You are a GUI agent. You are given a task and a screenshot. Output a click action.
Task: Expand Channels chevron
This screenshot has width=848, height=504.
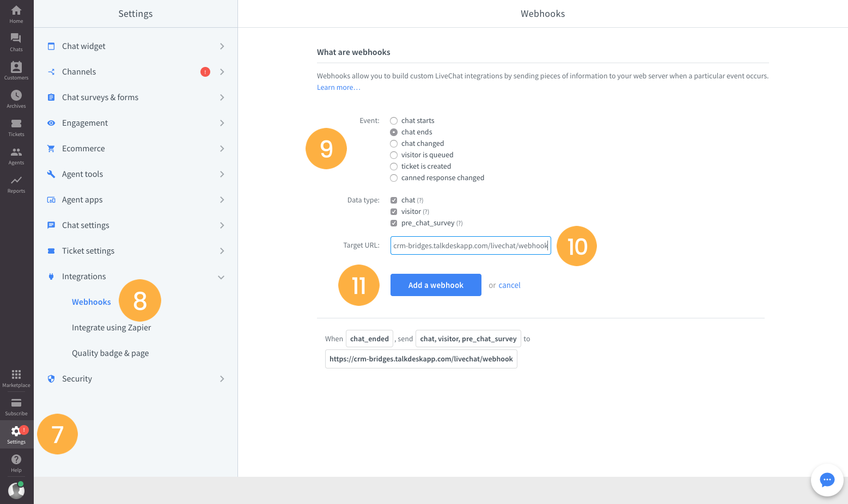(222, 72)
